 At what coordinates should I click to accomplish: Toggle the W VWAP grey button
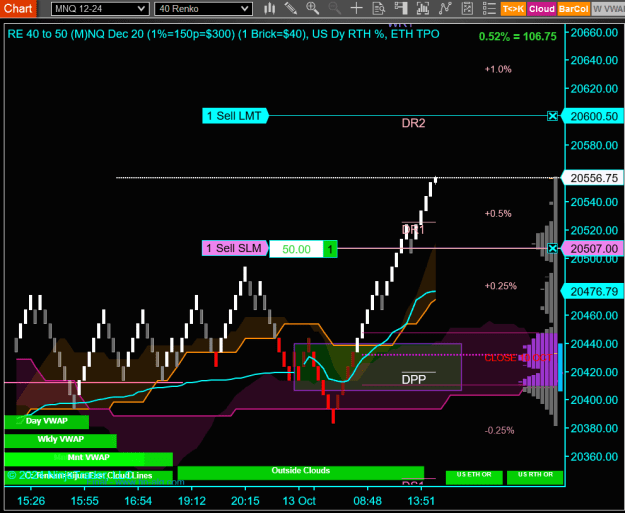(608, 9)
